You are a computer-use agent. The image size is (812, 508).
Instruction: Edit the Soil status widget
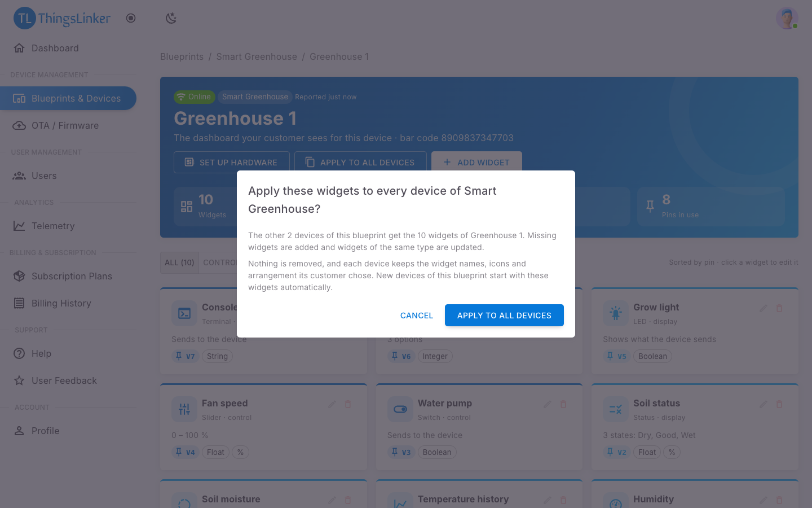763,404
